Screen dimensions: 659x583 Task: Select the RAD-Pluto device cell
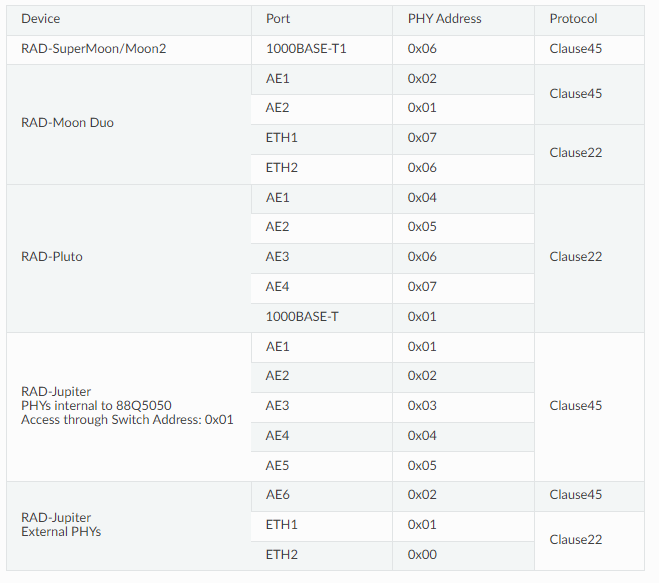click(x=52, y=257)
